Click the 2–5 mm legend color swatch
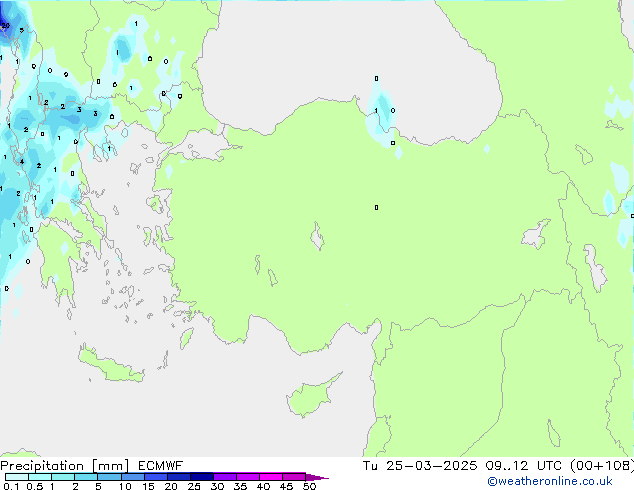This screenshot has height=490, width=634. (86, 477)
